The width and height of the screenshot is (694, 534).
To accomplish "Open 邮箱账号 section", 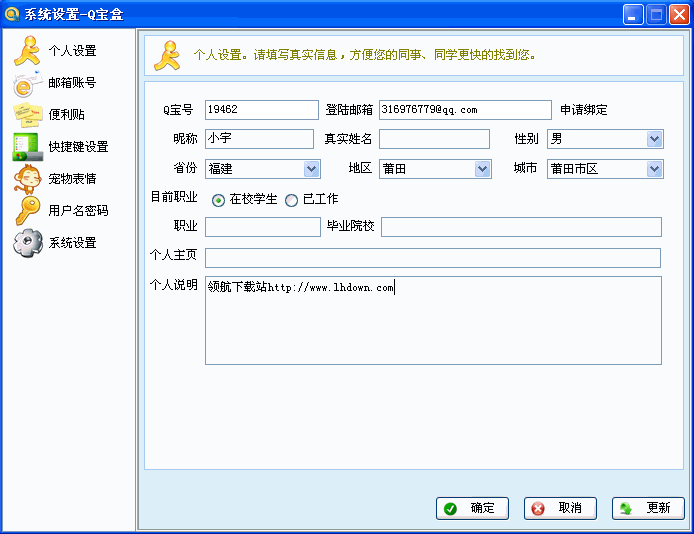I will 72,83.
